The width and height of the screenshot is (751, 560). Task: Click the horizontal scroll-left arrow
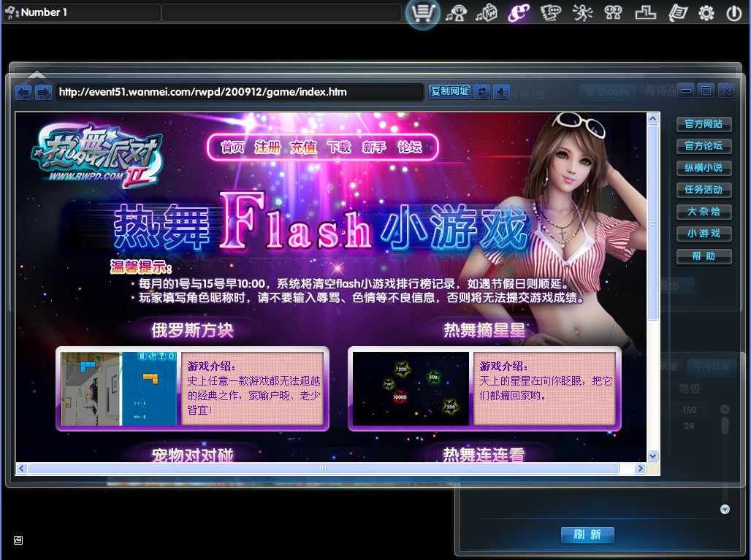21,469
